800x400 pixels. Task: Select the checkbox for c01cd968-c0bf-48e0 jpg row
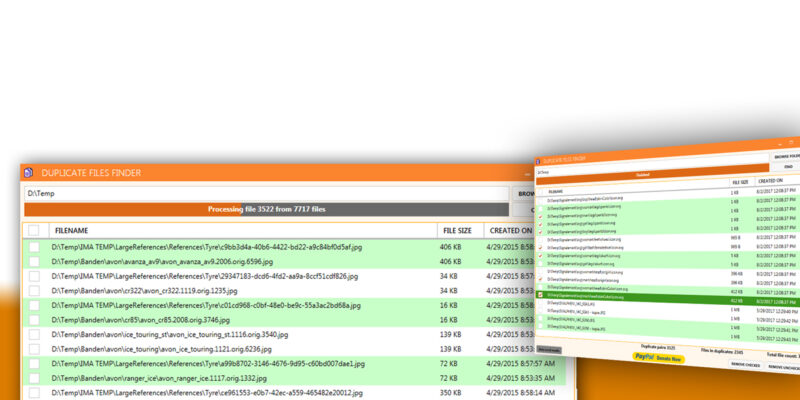point(34,306)
